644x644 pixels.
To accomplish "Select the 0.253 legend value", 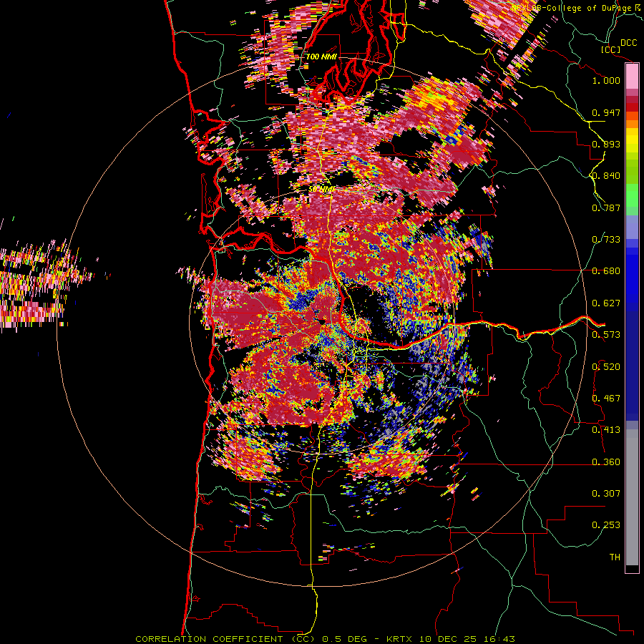I will click(606, 525).
